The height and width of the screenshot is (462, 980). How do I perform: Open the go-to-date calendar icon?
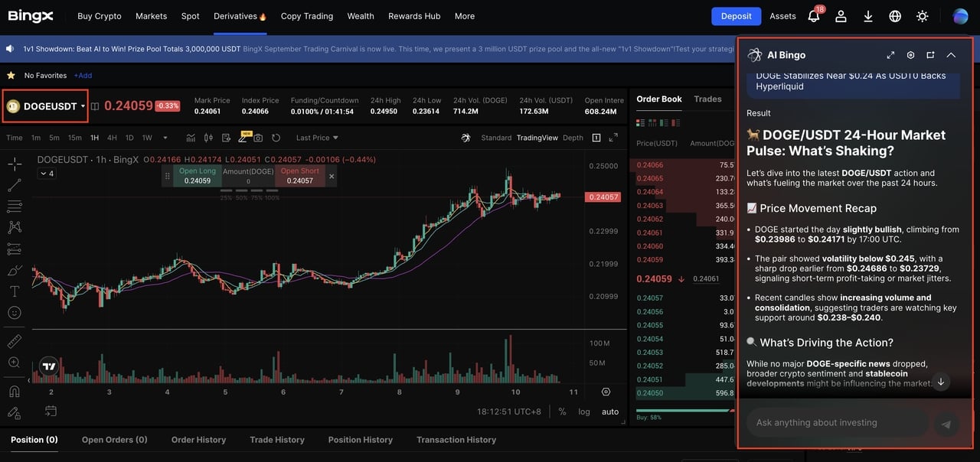click(x=51, y=411)
